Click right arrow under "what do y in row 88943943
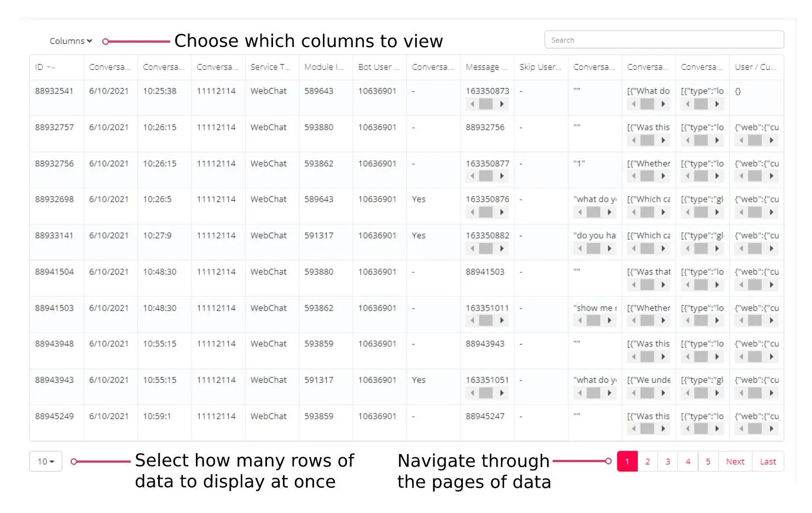Viewport: 812px width, 513px height. click(609, 393)
